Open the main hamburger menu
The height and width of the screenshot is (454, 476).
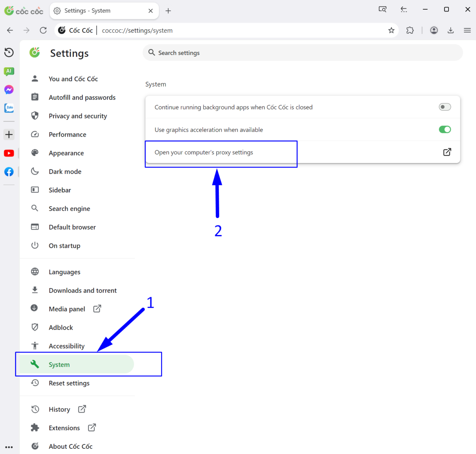coord(467,30)
